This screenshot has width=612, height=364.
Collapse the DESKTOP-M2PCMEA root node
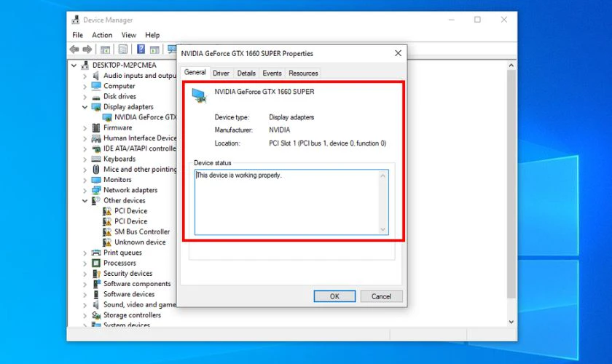point(74,66)
